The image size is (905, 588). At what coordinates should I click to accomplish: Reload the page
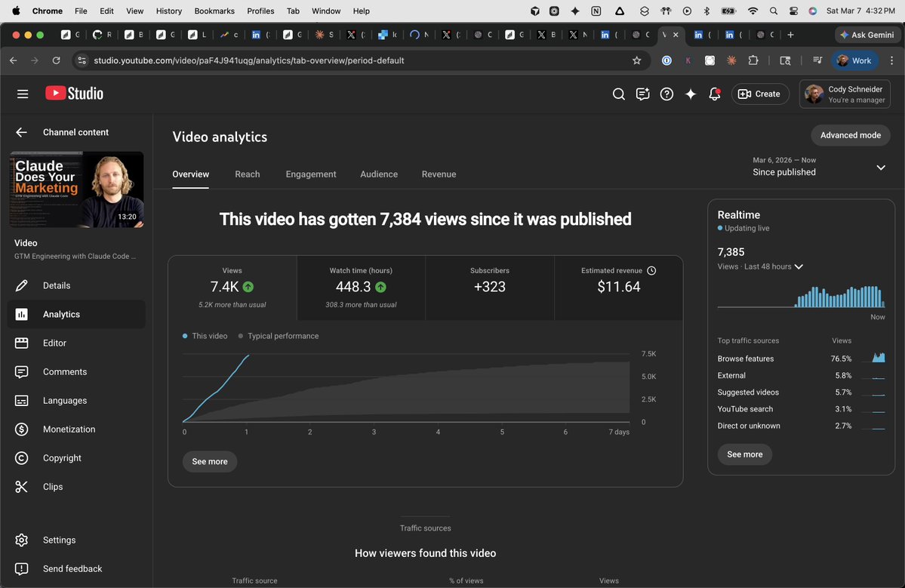tap(56, 60)
